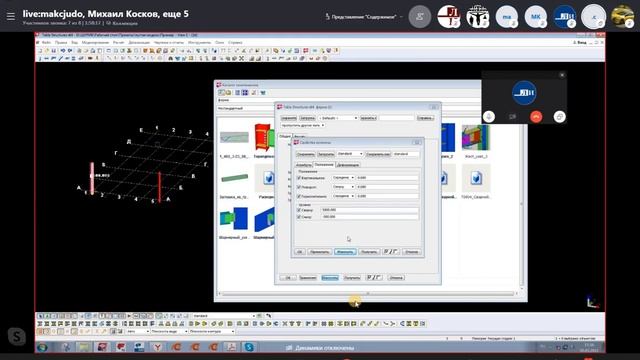640x360 pixels.
Task: Open Windows Start button
Action: [x=42, y=347]
